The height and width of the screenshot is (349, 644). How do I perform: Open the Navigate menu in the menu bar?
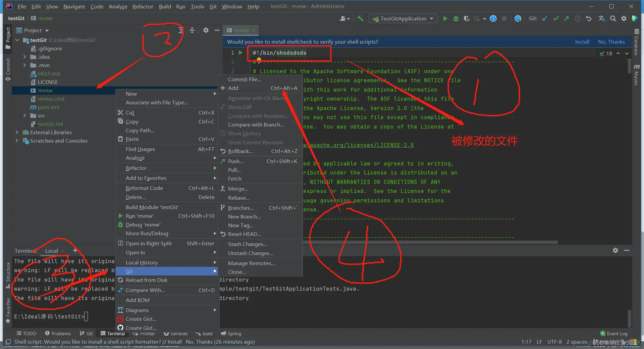[74, 6]
